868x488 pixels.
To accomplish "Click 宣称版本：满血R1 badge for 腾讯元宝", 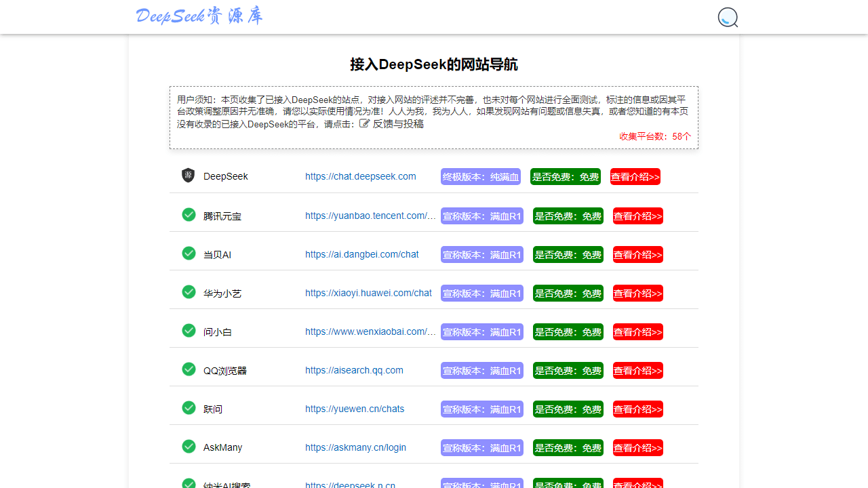I will (482, 216).
